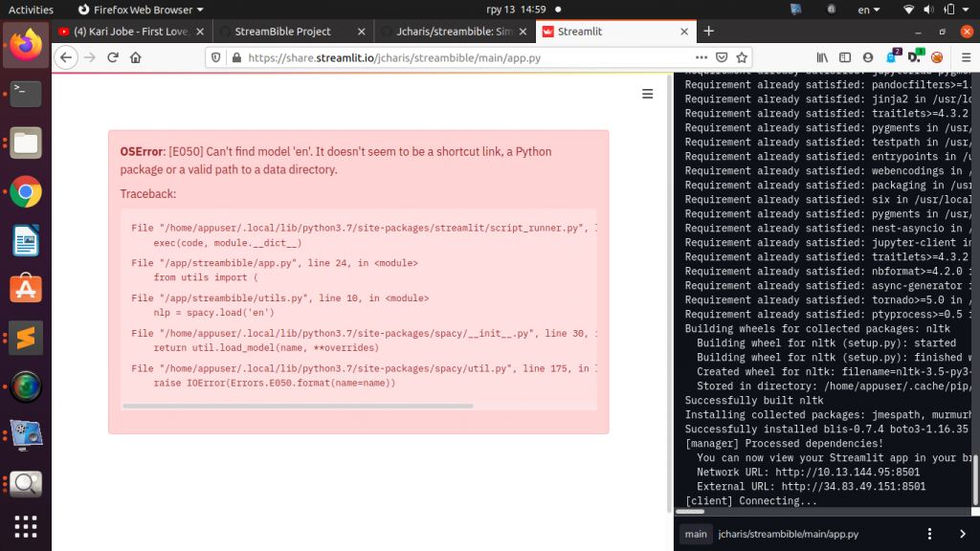Click [manager] Processed dependencies! line

pyautogui.click(x=784, y=444)
